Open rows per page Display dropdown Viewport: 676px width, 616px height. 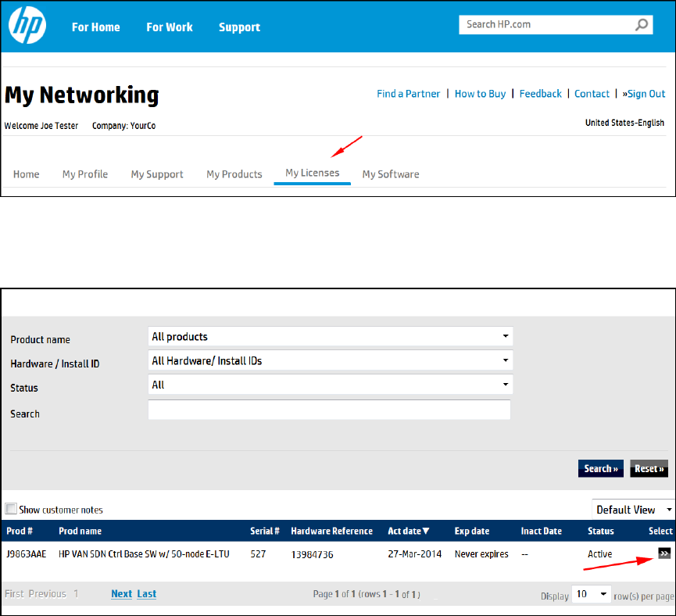click(591, 594)
